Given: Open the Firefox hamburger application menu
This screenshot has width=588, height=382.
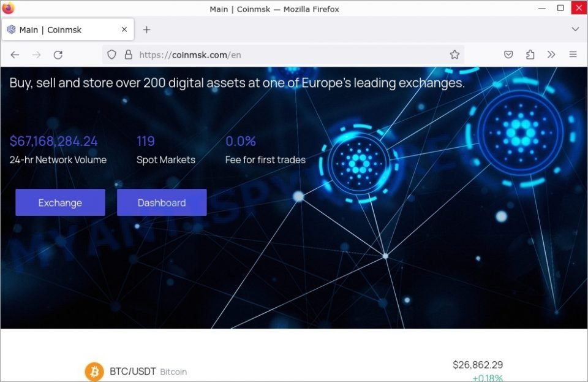Looking at the screenshot, I should 573,55.
